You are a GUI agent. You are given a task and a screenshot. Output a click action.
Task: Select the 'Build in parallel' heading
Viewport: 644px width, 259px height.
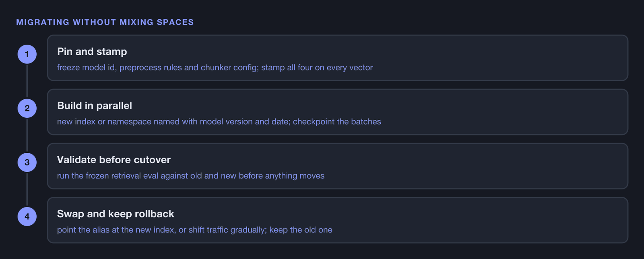tap(95, 105)
